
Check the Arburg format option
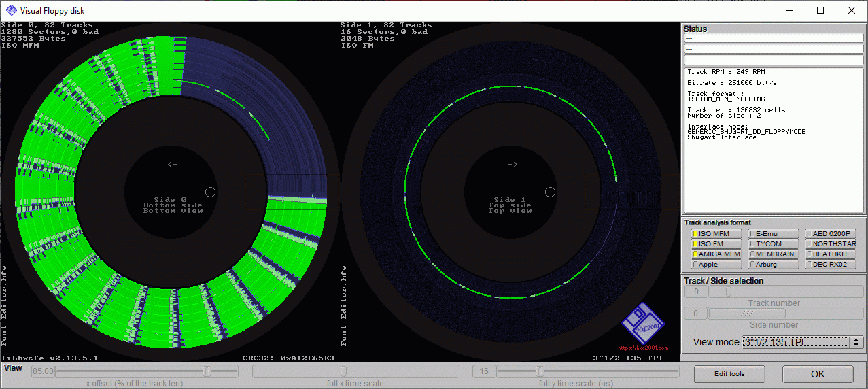point(774,265)
